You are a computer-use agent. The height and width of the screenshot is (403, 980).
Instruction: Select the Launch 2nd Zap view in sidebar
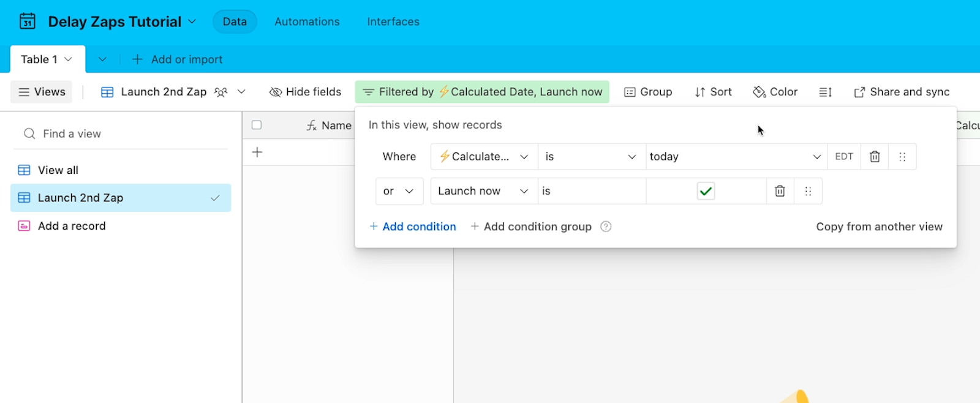(121, 198)
